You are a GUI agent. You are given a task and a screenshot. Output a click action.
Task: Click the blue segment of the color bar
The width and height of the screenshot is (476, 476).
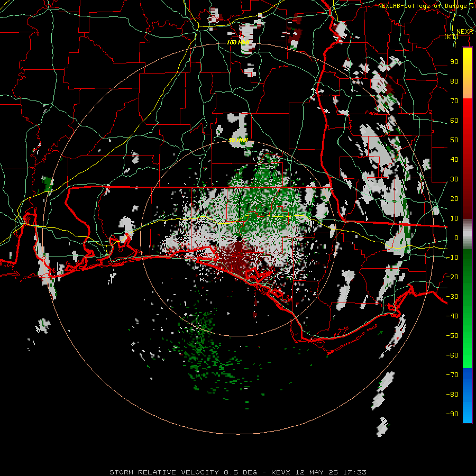[x=467, y=396]
